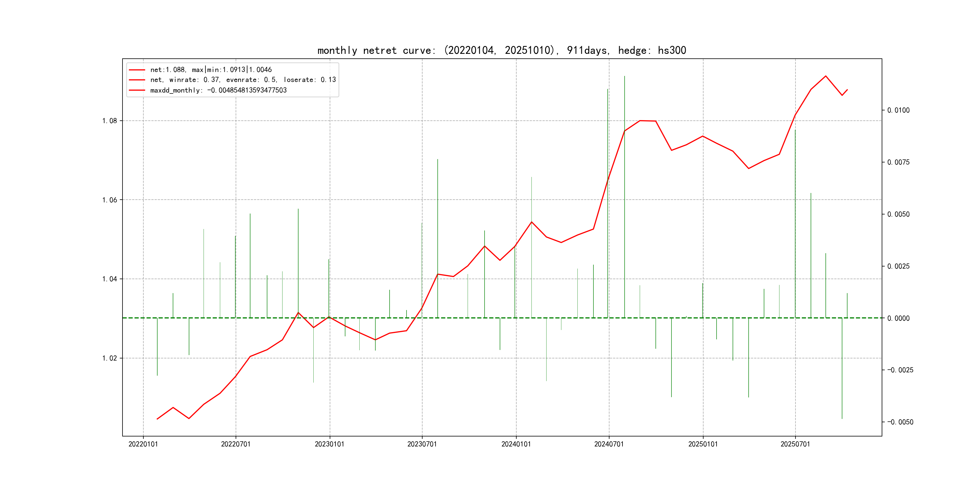Click x-axis tick label 20230701
Viewport: 980px width, 490px height.
coord(422,444)
